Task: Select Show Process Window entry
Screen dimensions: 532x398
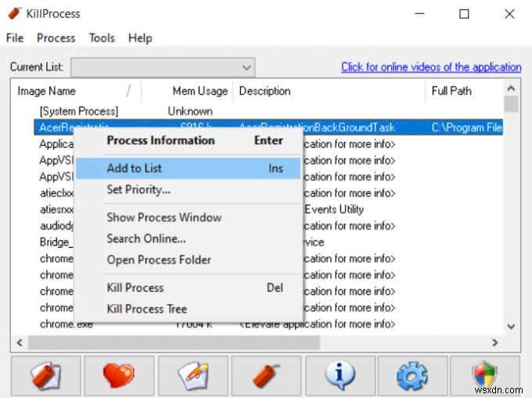Action: click(189, 217)
